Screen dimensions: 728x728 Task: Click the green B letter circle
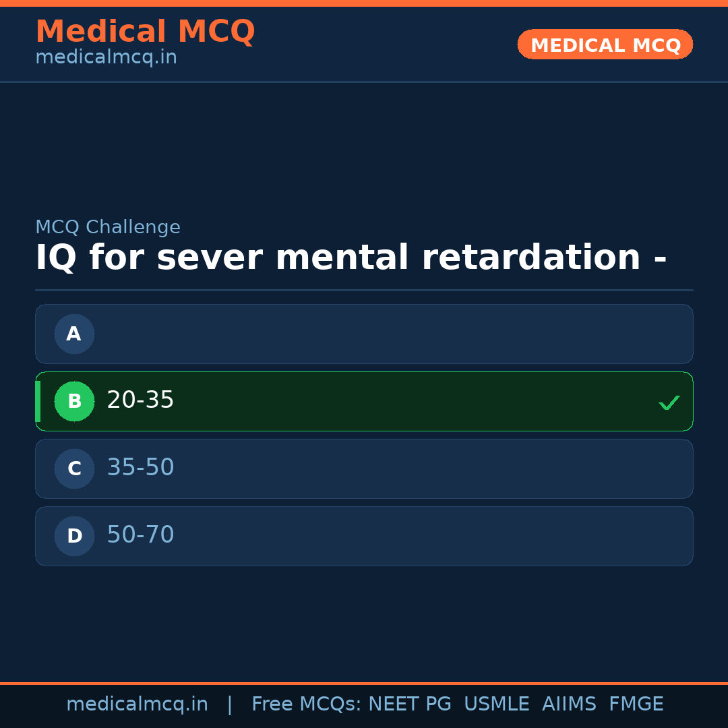(74, 401)
